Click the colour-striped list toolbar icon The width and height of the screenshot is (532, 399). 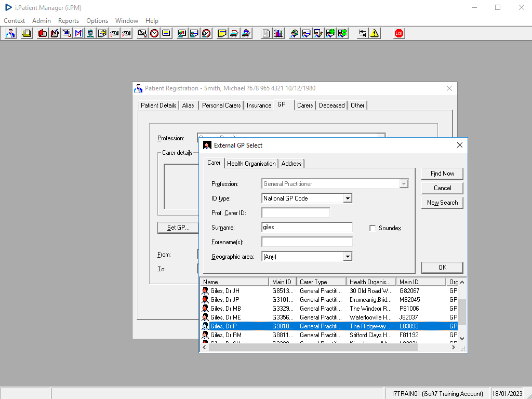[166, 33]
